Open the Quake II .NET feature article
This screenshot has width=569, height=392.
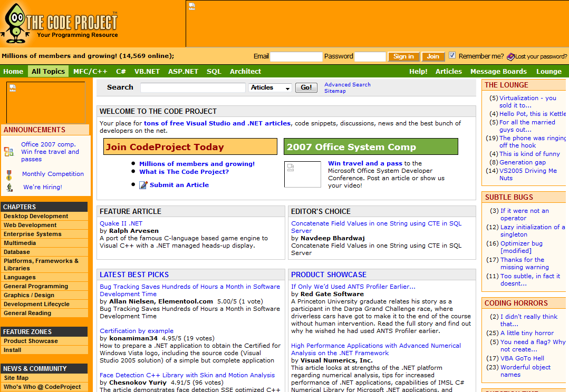(121, 223)
